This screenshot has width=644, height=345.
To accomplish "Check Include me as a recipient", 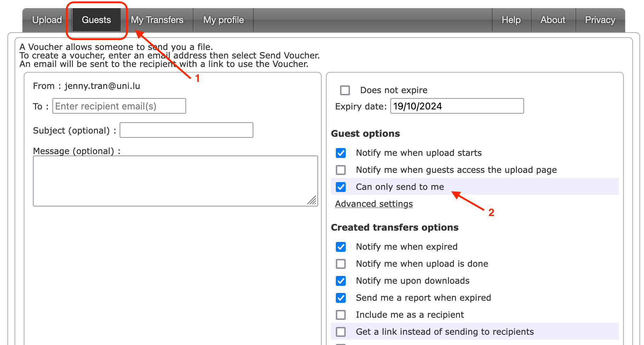I will 341,315.
